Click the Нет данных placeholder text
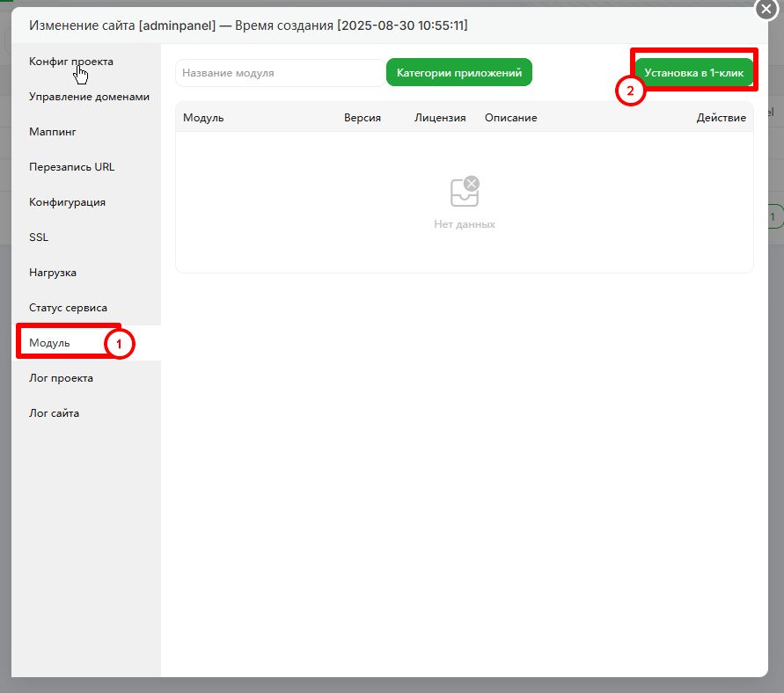 [x=465, y=224]
